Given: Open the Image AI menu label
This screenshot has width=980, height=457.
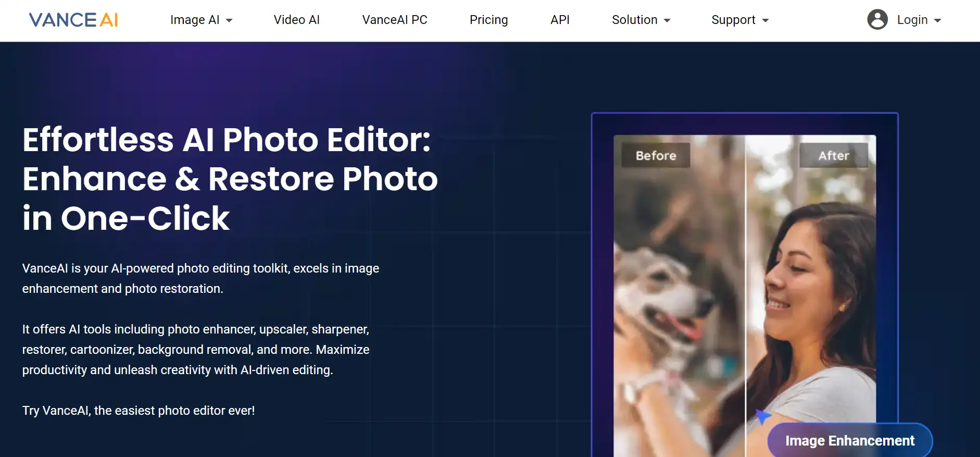Looking at the screenshot, I should click(194, 20).
